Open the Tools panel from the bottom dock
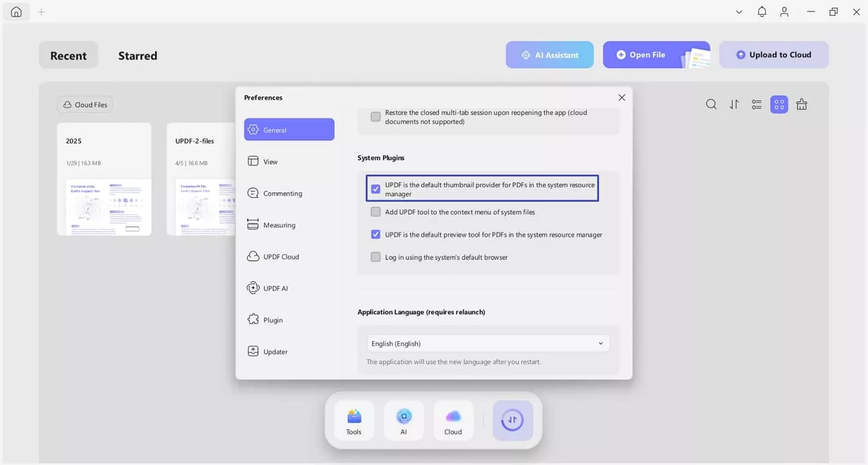Screen dimensions: 868x465 tap(353, 420)
